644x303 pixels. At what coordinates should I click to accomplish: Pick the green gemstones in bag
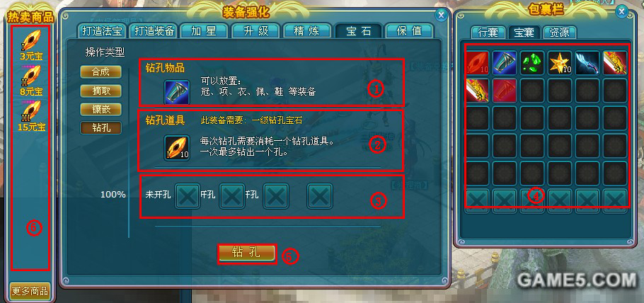(x=532, y=62)
